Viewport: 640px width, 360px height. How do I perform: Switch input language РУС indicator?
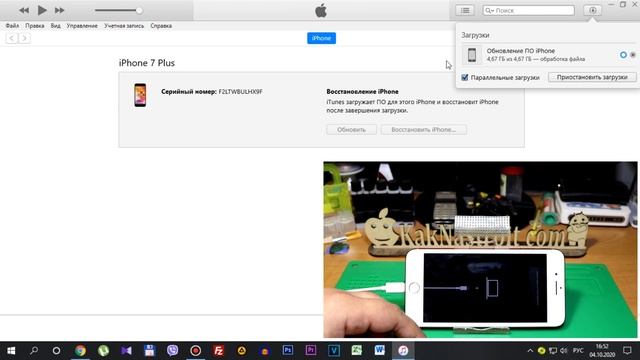pos(578,351)
